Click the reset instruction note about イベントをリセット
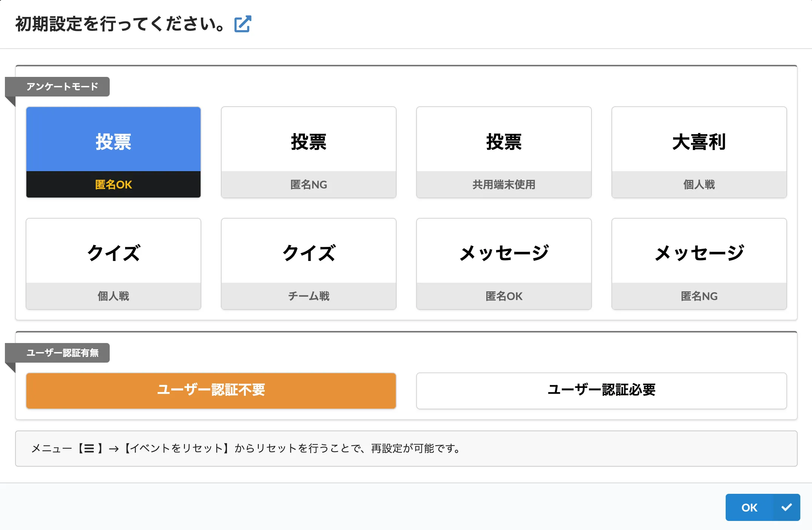 [406, 449]
